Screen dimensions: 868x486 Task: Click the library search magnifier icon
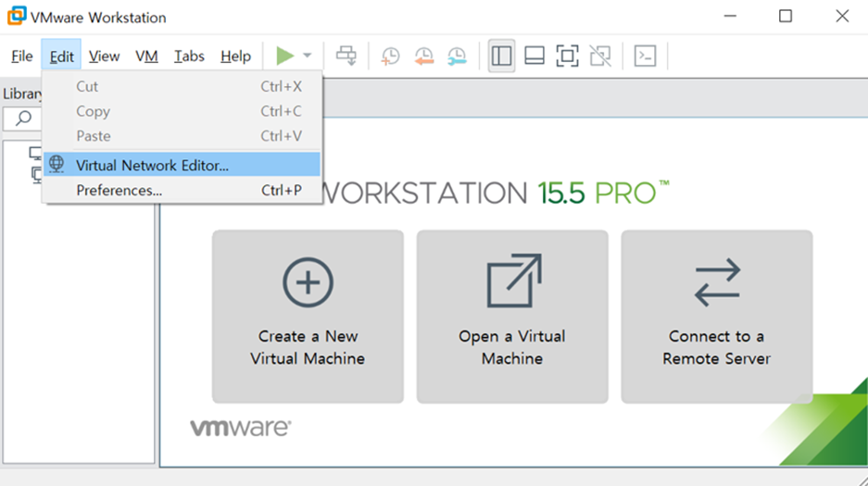(23, 118)
